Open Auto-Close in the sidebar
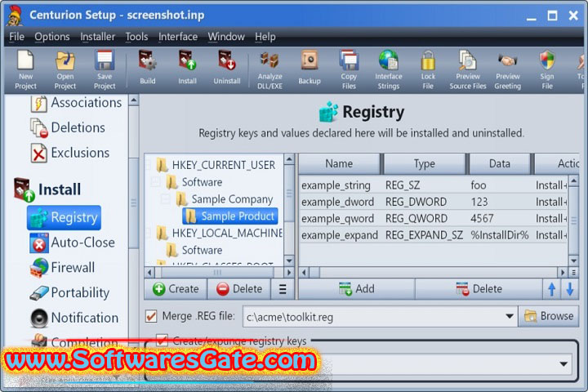Viewport: 588px width, 392px height. 73,243
